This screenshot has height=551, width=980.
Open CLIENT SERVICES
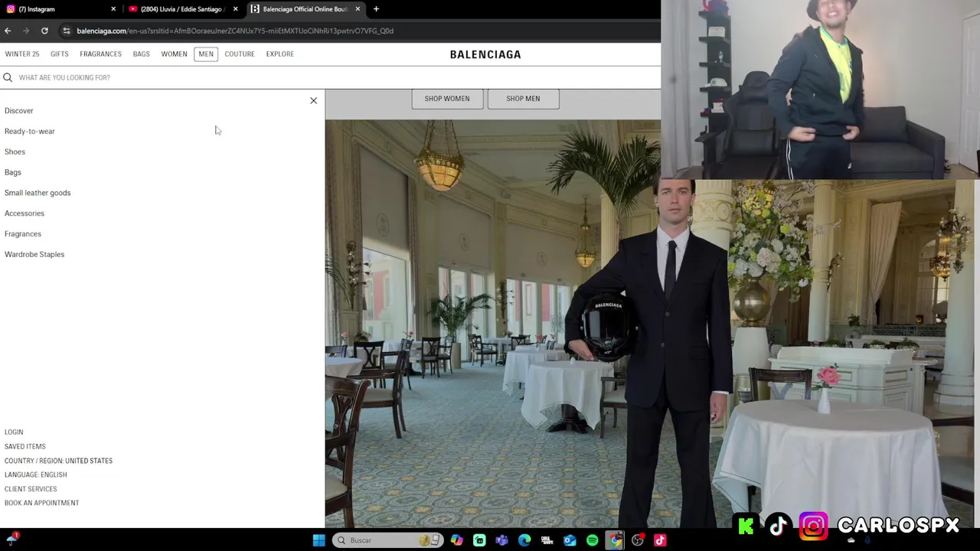point(31,489)
